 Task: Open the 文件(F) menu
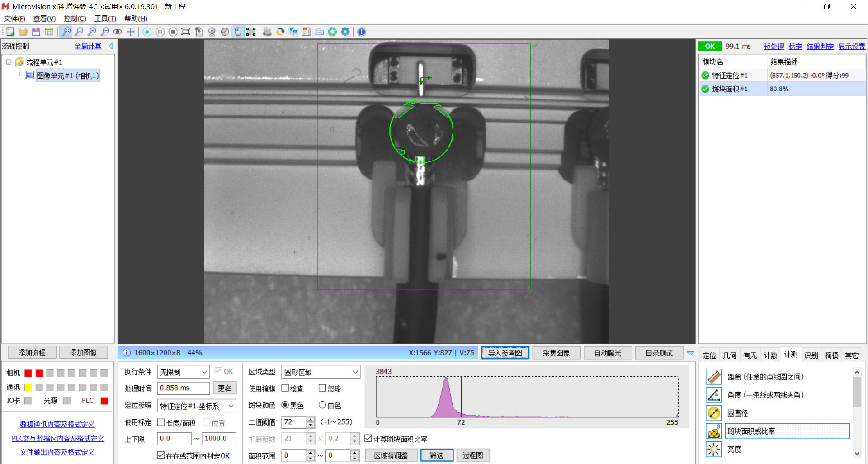click(14, 19)
